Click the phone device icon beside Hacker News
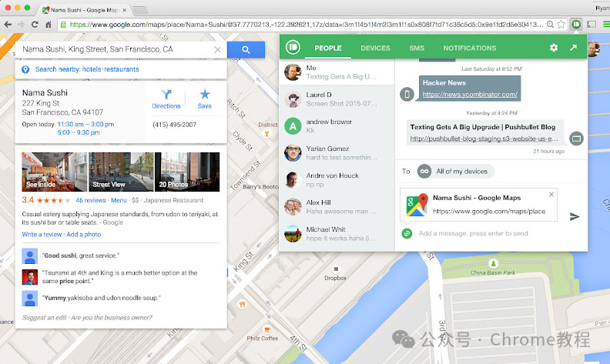The image size is (610, 364). coord(407,94)
